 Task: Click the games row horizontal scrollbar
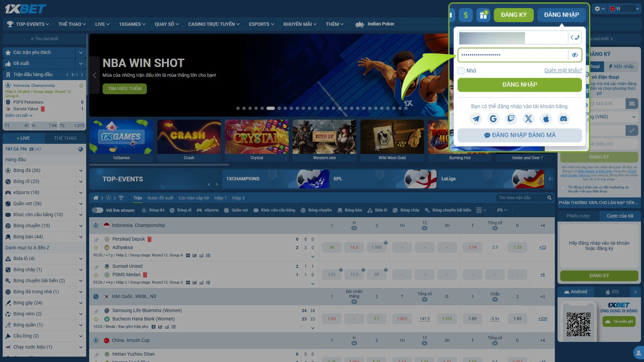(x=159, y=165)
